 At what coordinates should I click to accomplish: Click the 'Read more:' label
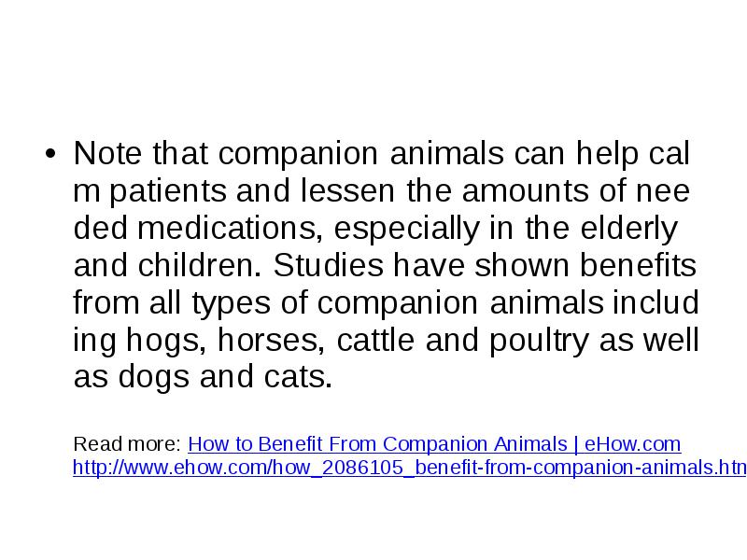click(127, 444)
